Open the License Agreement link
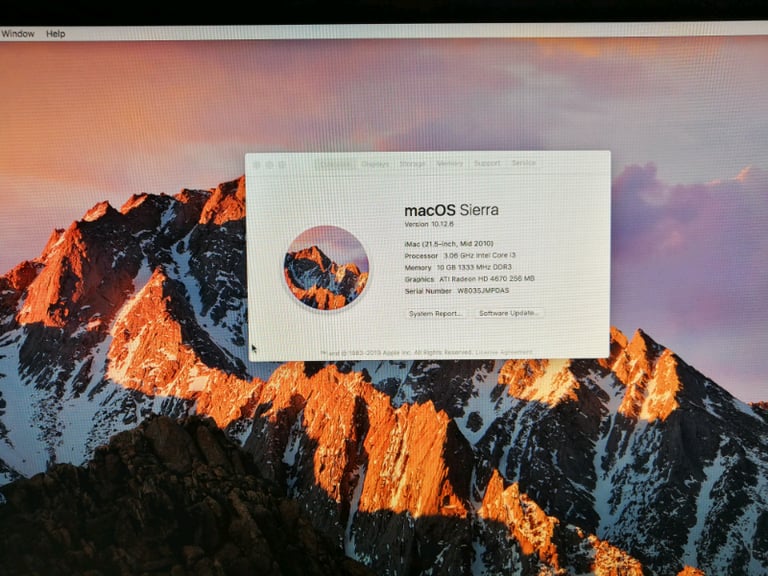 [x=504, y=352]
